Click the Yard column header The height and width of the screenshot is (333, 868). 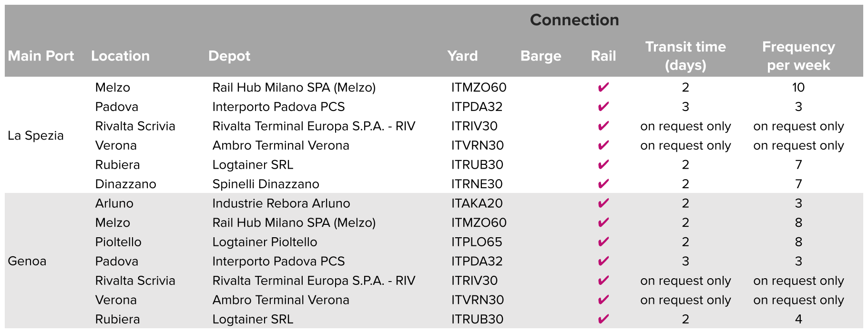click(462, 56)
